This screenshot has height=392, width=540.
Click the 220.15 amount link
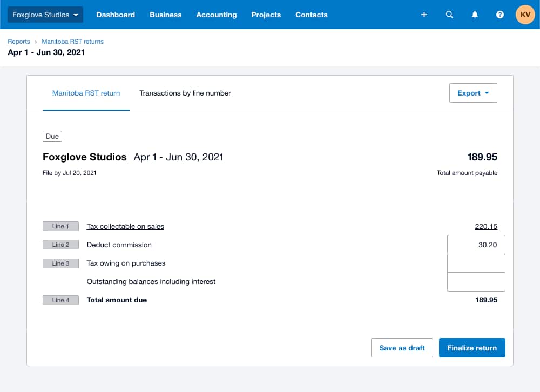pyautogui.click(x=486, y=226)
